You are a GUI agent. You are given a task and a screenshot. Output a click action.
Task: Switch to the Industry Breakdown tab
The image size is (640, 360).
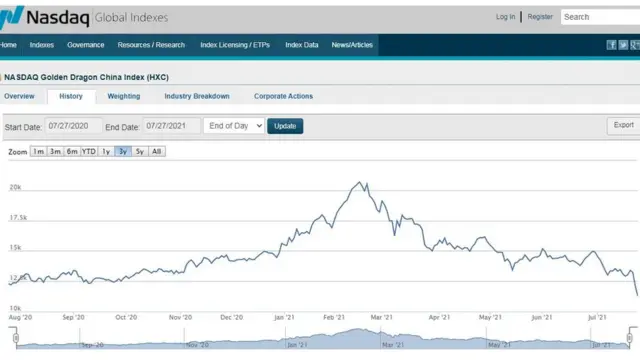point(197,96)
